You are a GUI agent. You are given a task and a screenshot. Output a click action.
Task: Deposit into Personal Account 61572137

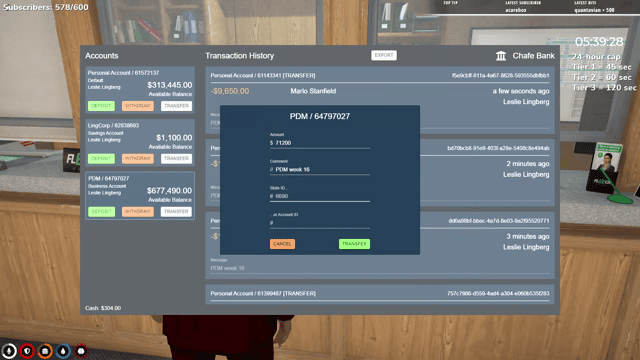coord(101,106)
